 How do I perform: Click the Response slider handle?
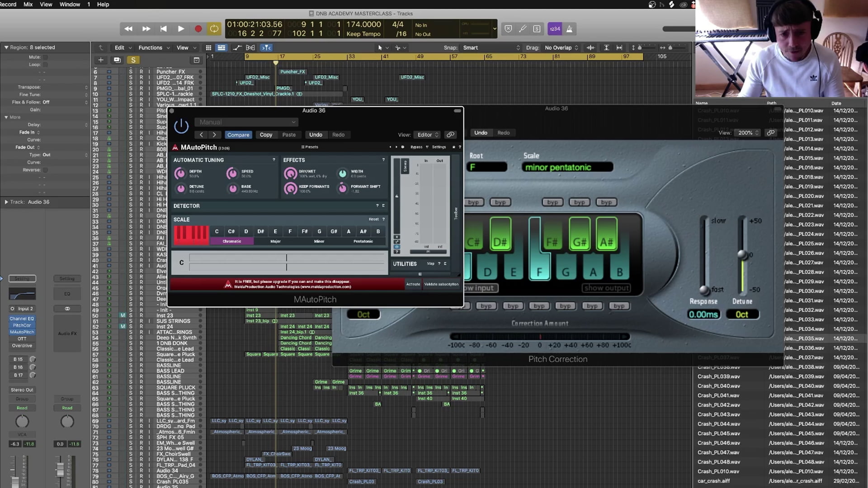click(704, 290)
